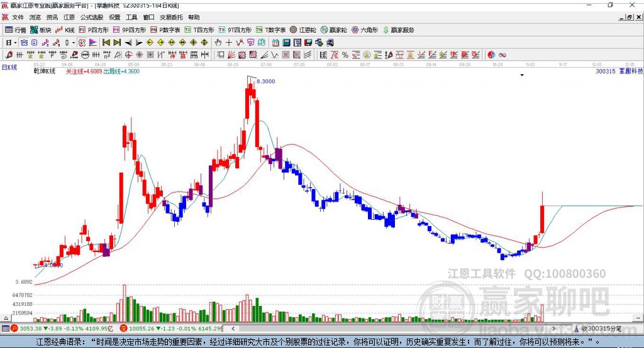Click the 日K线 chart label
644x348 pixels.
coord(9,67)
